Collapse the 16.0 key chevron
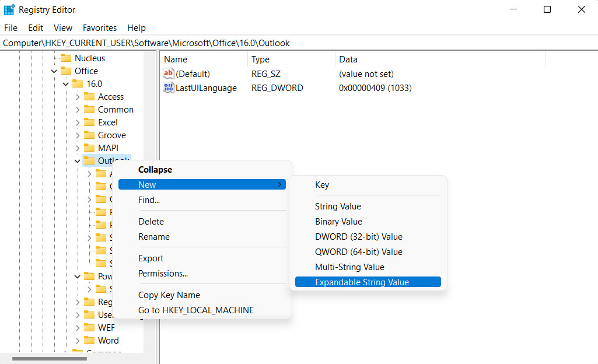The width and height of the screenshot is (598, 364). coord(65,83)
